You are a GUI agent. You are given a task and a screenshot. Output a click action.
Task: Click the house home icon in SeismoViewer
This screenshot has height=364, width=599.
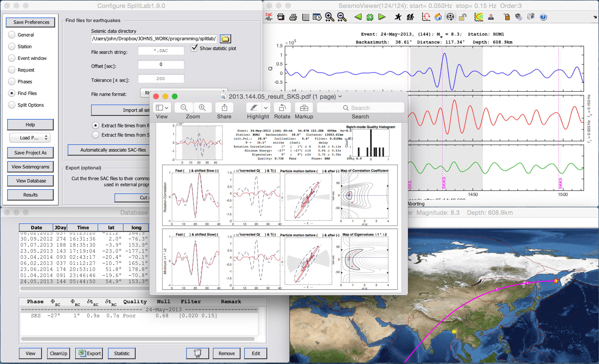click(x=438, y=17)
